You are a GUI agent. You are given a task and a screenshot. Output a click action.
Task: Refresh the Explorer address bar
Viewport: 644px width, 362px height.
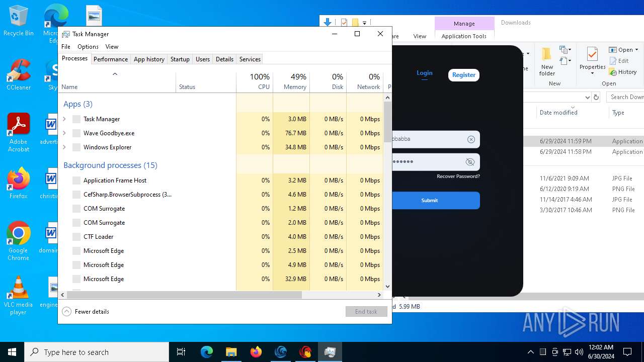point(596,97)
